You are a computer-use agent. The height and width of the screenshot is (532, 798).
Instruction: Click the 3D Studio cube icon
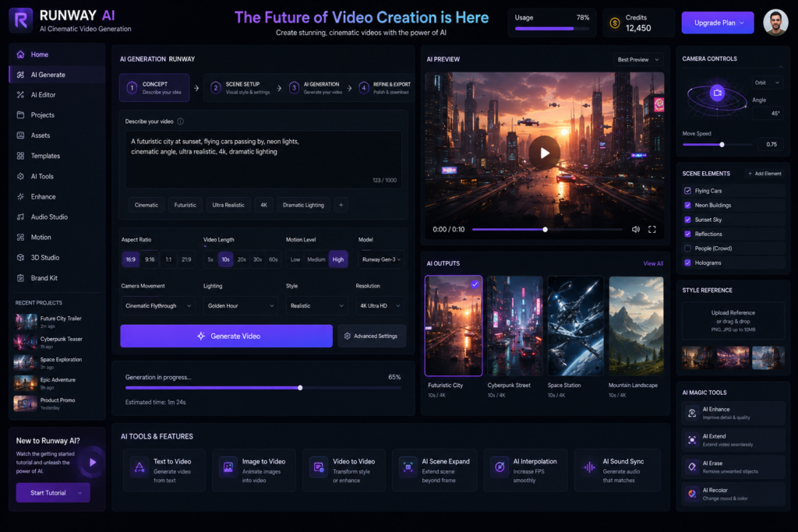pos(20,258)
